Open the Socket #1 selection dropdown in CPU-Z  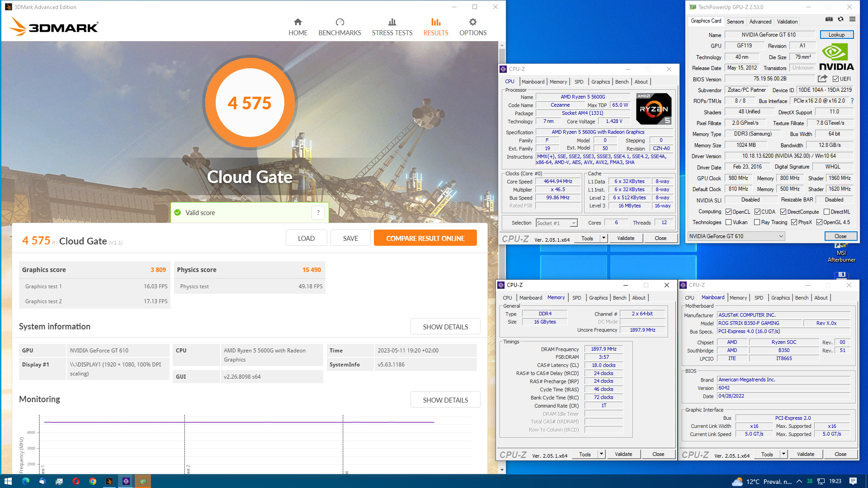click(x=557, y=223)
